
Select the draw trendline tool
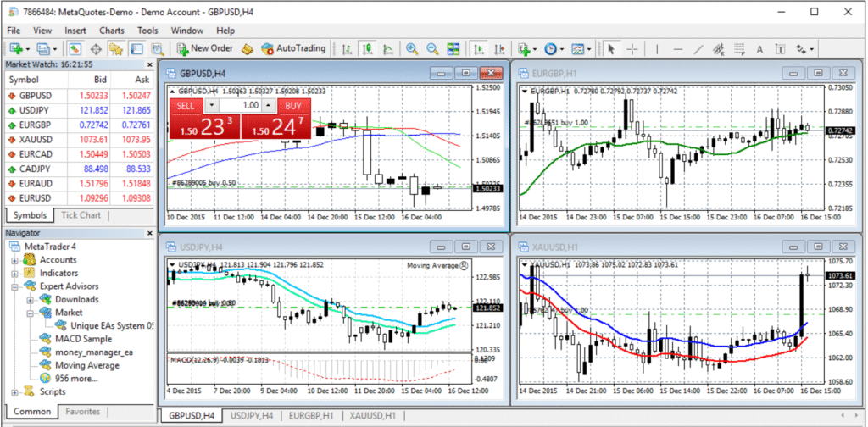698,49
